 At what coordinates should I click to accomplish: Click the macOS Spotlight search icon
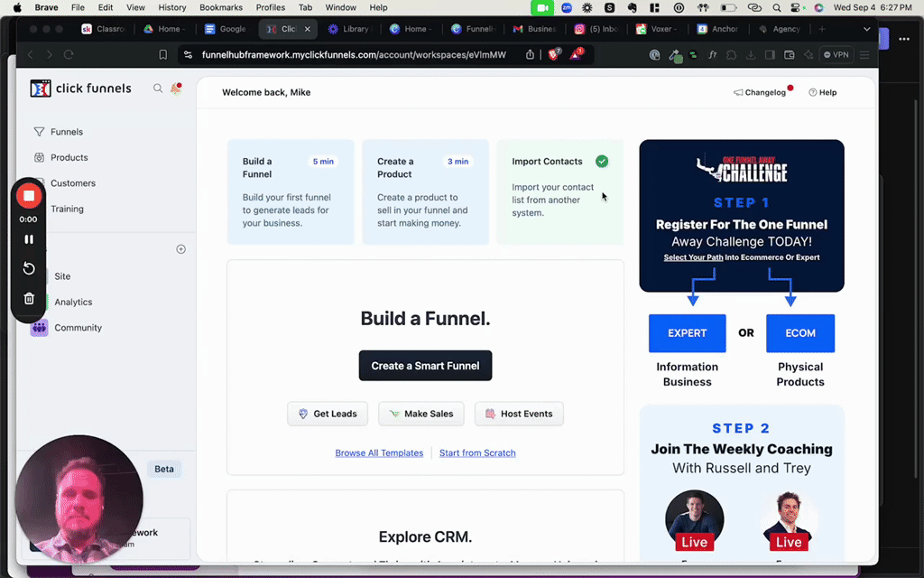[x=777, y=7]
